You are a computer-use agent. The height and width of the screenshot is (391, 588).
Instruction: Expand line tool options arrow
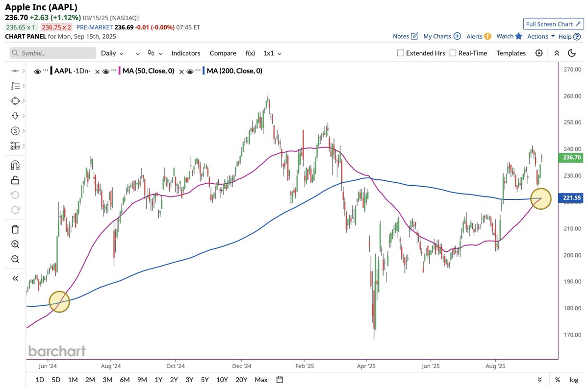tap(24, 71)
